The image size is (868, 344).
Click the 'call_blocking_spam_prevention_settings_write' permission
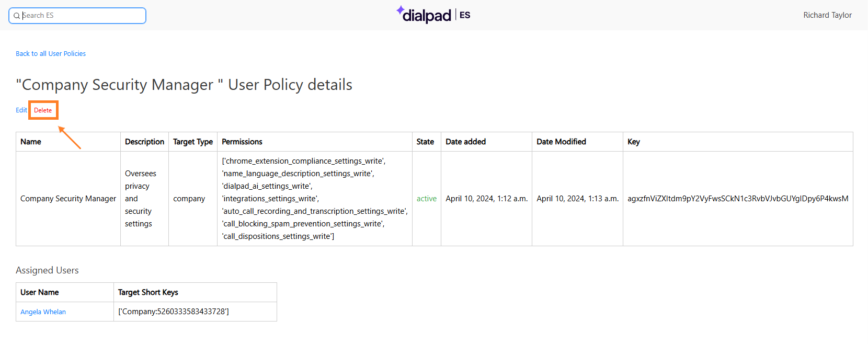point(303,224)
